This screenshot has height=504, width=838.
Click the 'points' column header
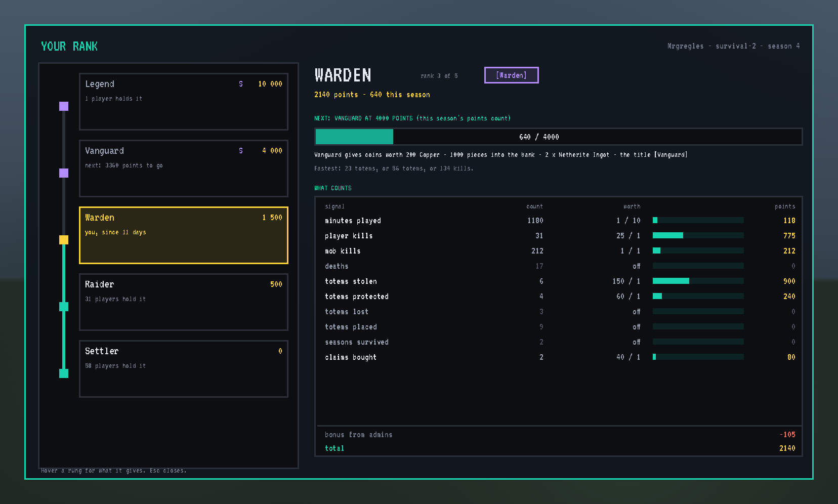[x=785, y=206]
